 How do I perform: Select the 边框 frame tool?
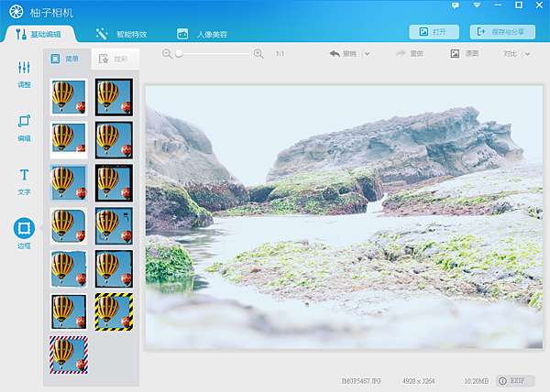click(24, 233)
